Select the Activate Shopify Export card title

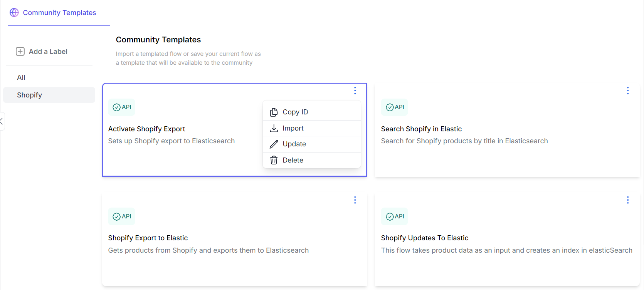pyautogui.click(x=146, y=129)
